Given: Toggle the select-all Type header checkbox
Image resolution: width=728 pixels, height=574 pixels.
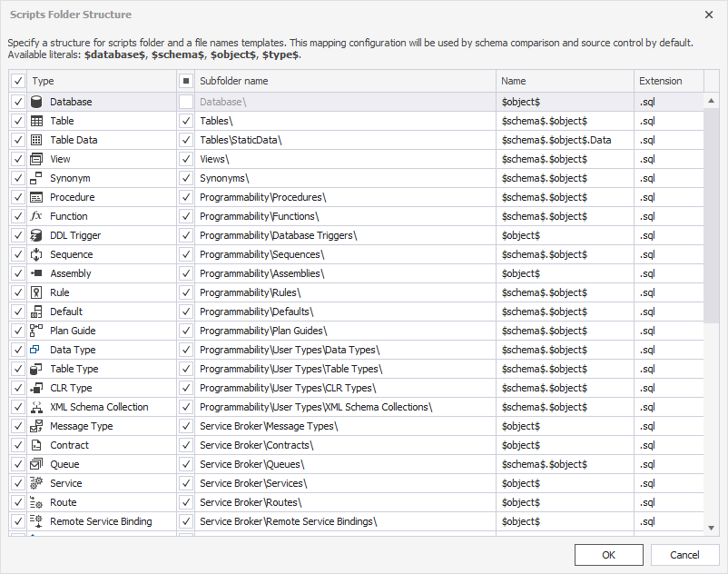Looking at the screenshot, I should point(18,81).
